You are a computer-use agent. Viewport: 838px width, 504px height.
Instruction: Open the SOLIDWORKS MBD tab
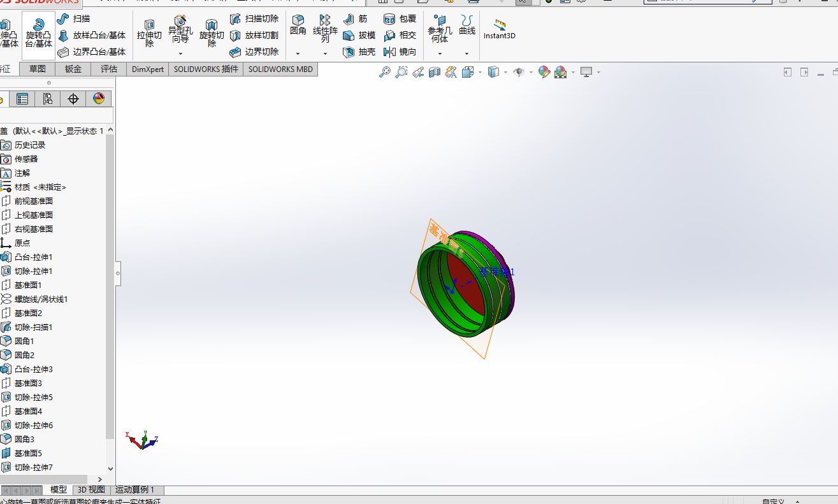pyautogui.click(x=280, y=69)
